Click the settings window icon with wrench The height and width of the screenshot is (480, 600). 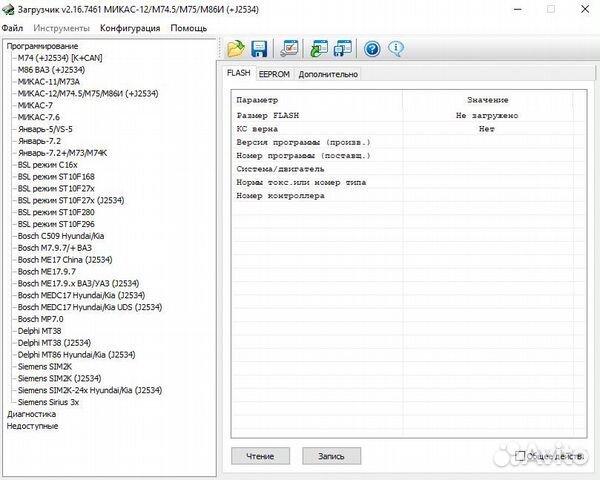point(290,48)
